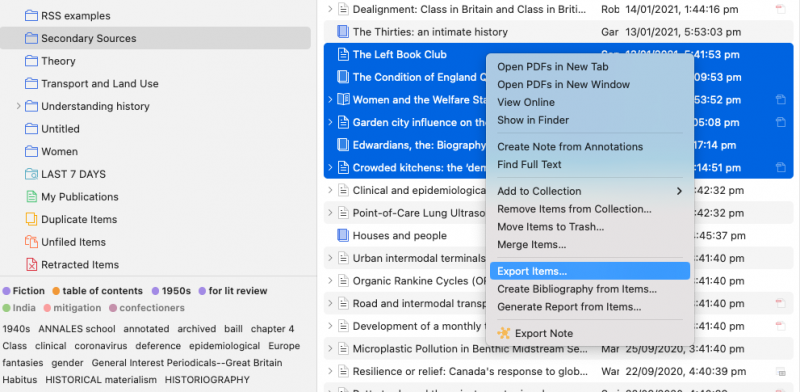The height and width of the screenshot is (392, 800).
Task: Filter by the mitigation tag
Action: (72, 308)
